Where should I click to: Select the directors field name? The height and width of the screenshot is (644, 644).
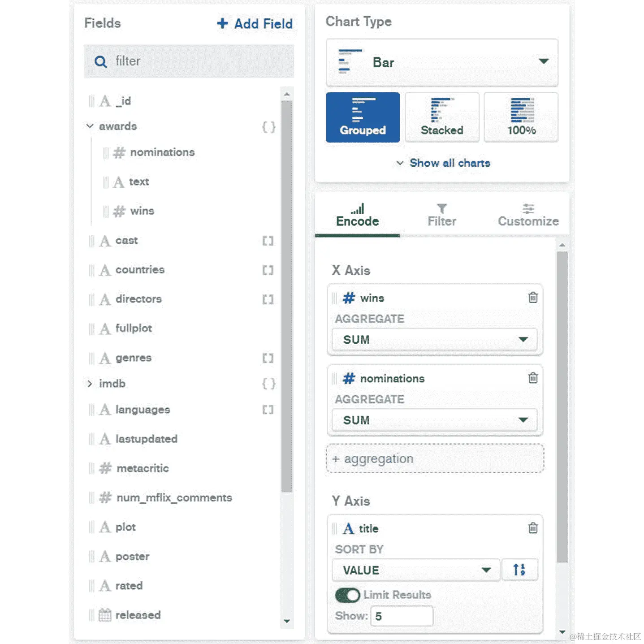tap(138, 299)
